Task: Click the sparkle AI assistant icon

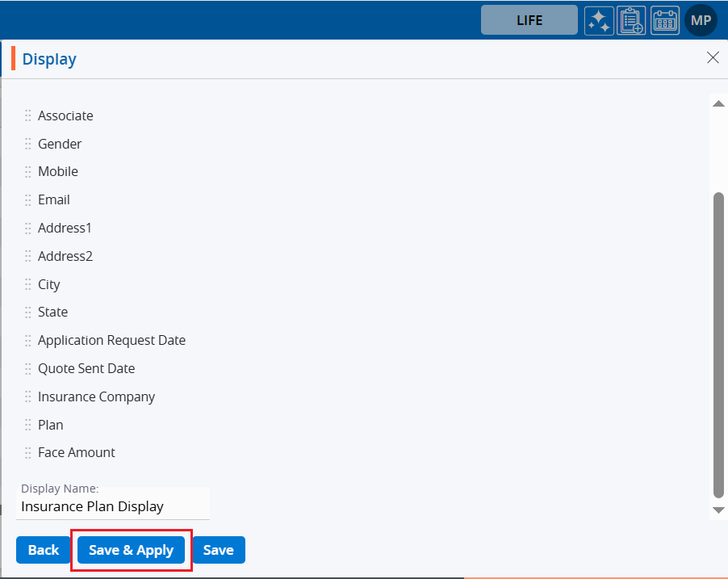Action: click(599, 20)
